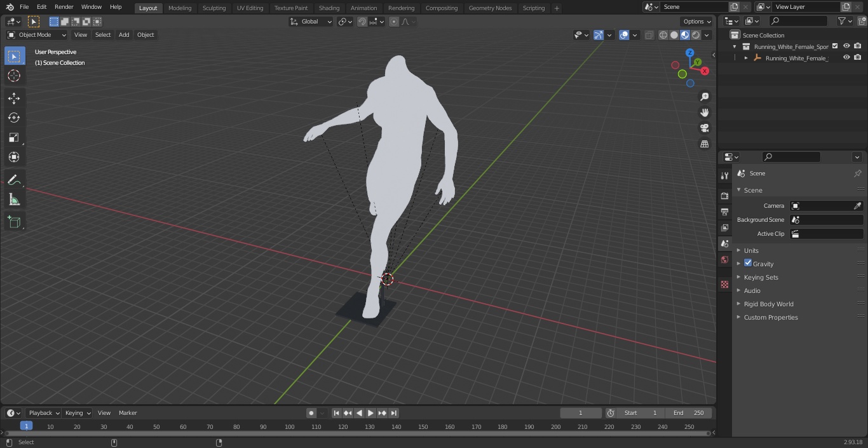Activate the Move tool
The width and height of the screenshot is (868, 448).
pos(14,98)
